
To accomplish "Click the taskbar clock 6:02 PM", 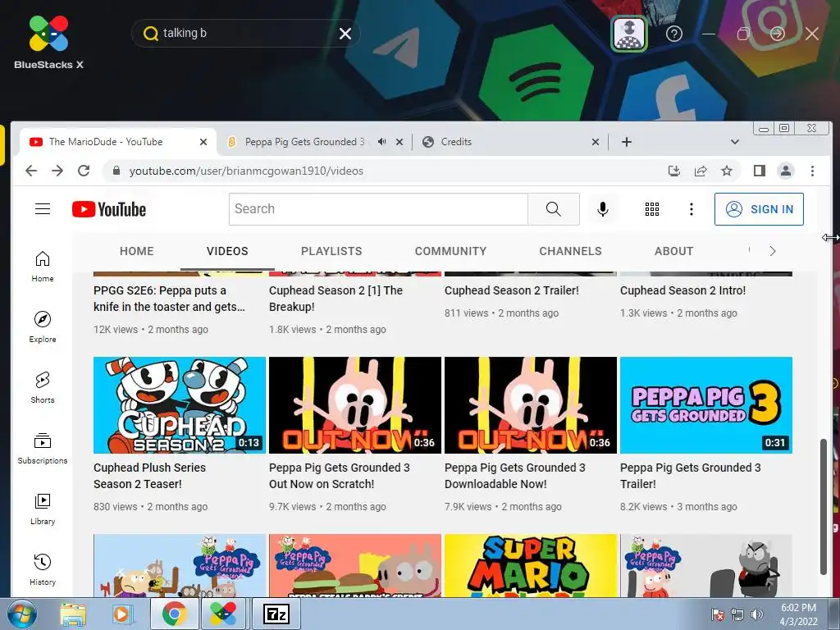I will (799, 608).
